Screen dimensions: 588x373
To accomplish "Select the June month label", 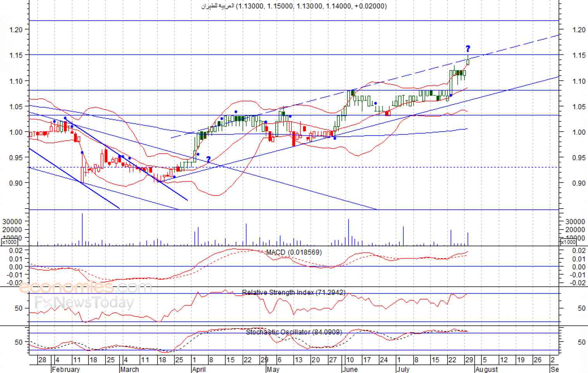I will (x=350, y=369).
